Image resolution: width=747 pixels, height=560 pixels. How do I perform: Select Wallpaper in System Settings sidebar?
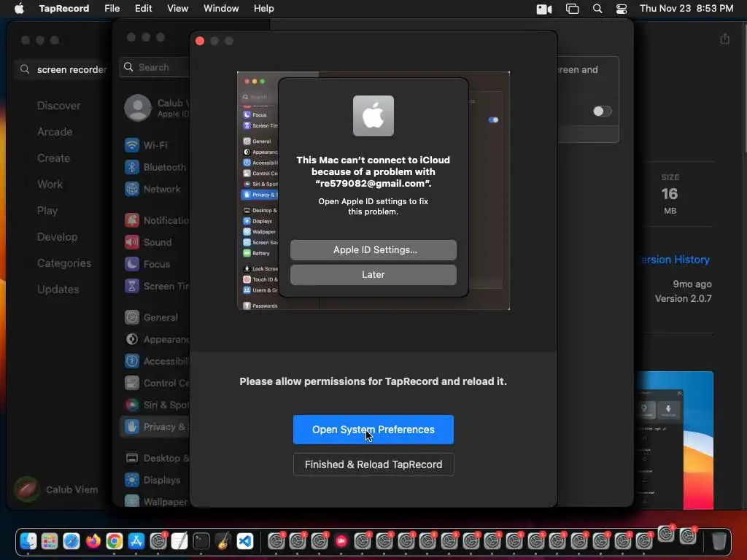pos(155,501)
